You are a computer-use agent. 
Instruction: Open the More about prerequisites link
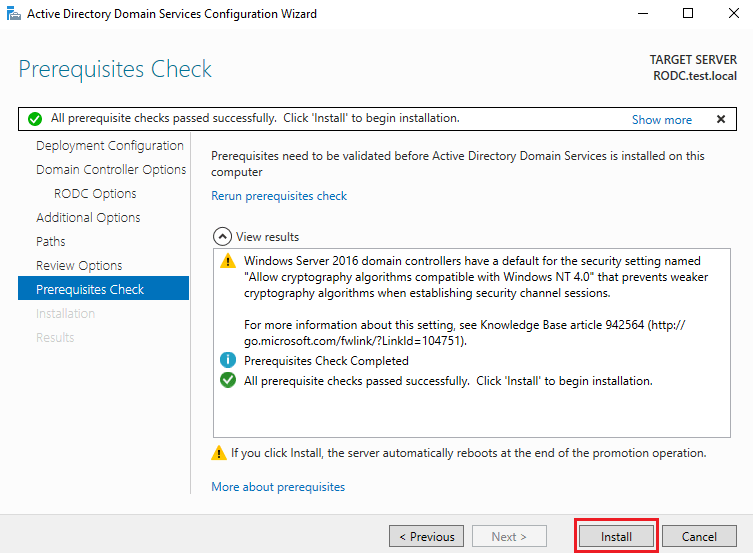[278, 487]
